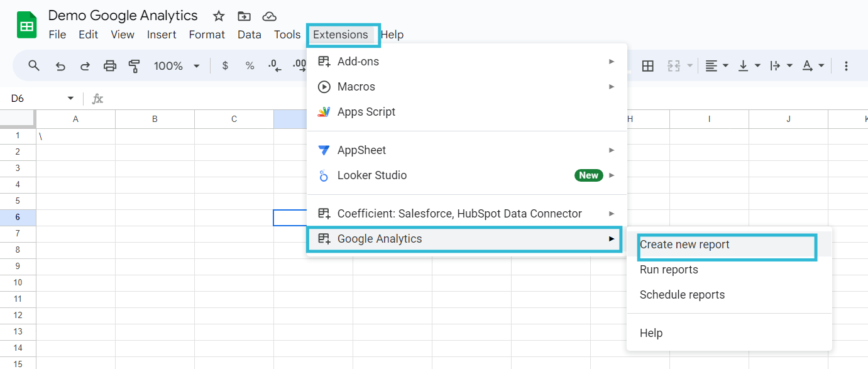Open the name box dropdown arrow
The image size is (868, 369).
click(x=70, y=99)
